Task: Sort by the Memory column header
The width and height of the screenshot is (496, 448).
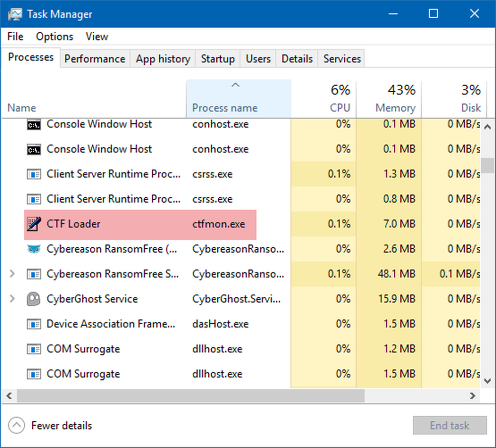Action: [395, 108]
